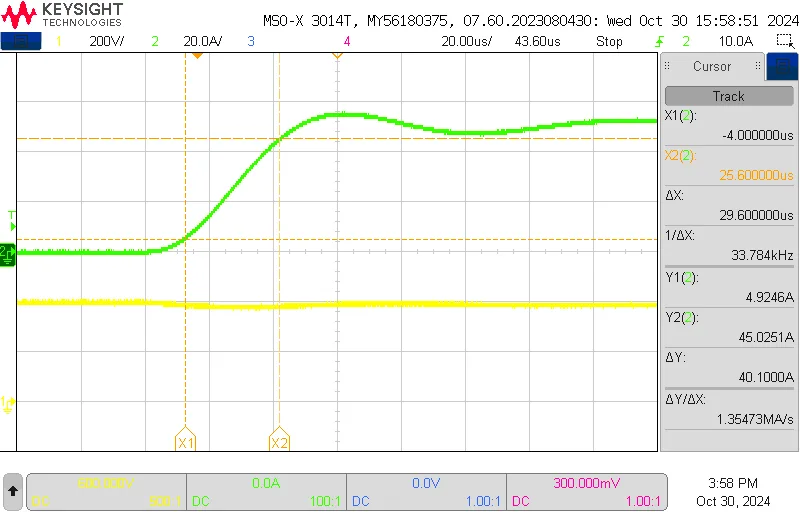Open channel 2 status cell 0.0A
Image resolution: width=800 pixels, height=512 pixels.
pos(266,492)
